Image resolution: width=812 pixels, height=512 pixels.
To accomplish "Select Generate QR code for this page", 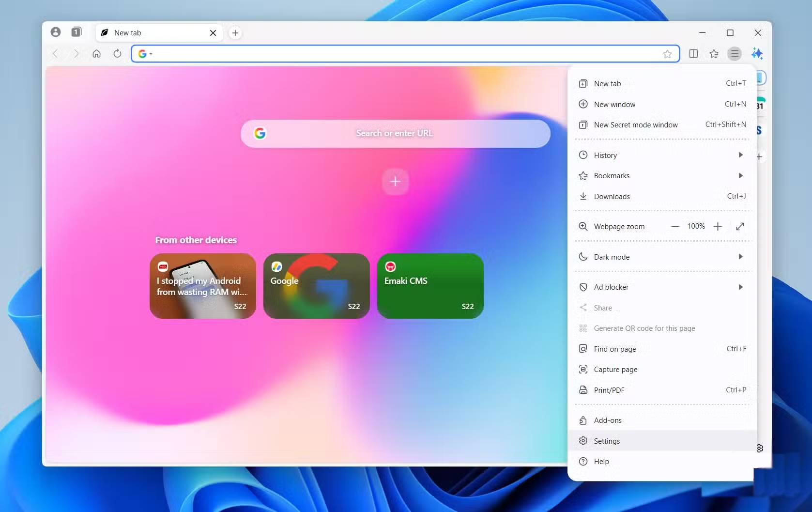I will point(662,328).
